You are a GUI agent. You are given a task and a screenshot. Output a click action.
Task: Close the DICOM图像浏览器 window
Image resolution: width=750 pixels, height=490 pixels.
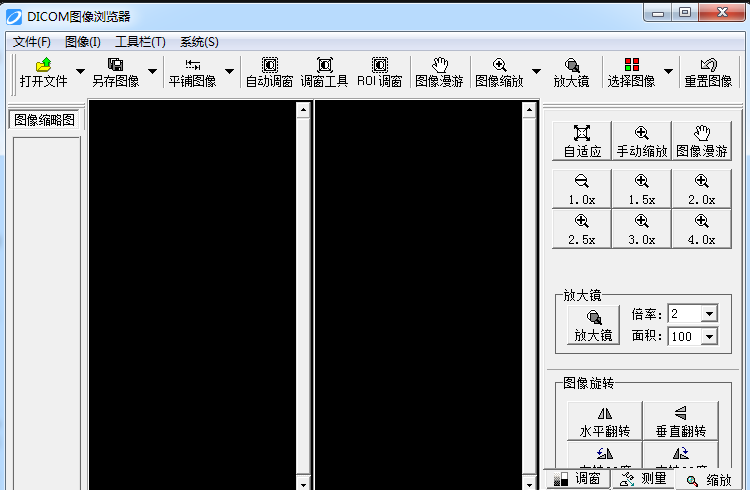point(722,13)
